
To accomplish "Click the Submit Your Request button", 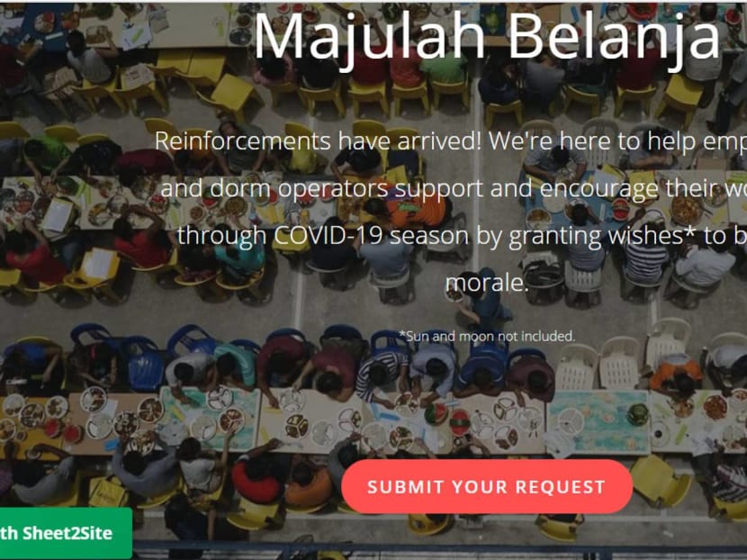I will click(487, 486).
